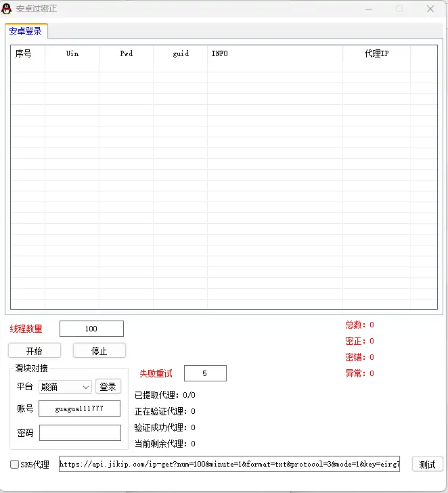Image resolution: width=448 pixels, height=493 pixels.
Task: Click the red 线程数量 label
Action: pyautogui.click(x=26, y=329)
